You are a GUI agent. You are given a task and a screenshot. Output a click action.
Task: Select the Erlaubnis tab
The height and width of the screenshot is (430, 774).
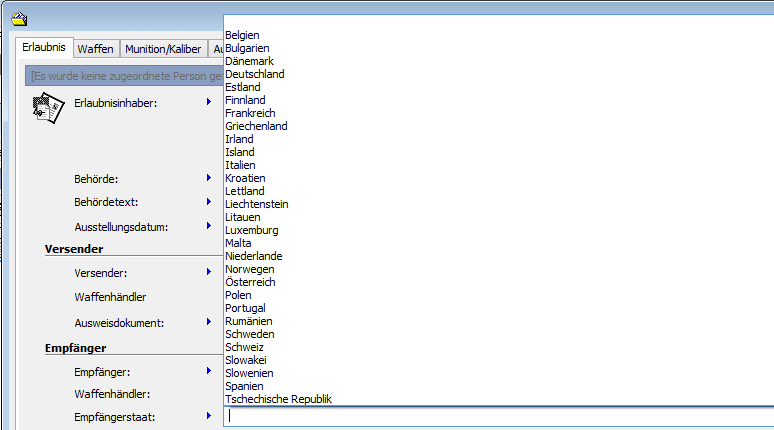click(44, 47)
